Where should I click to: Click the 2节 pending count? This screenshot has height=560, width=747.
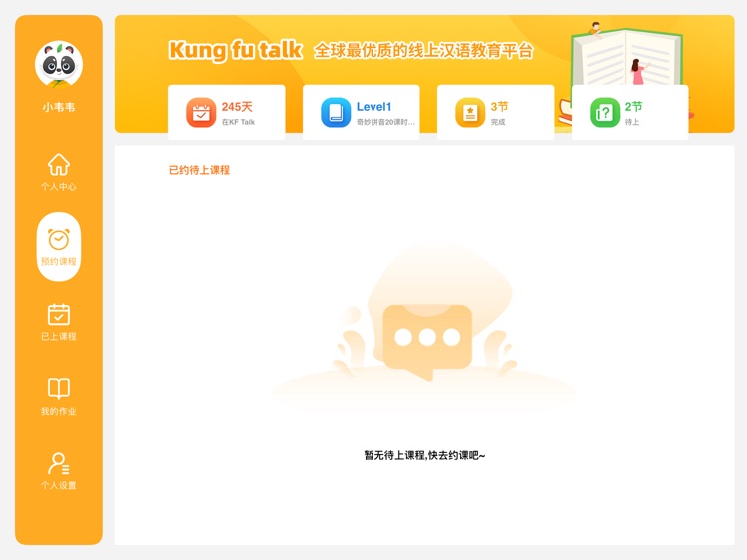[x=633, y=107]
